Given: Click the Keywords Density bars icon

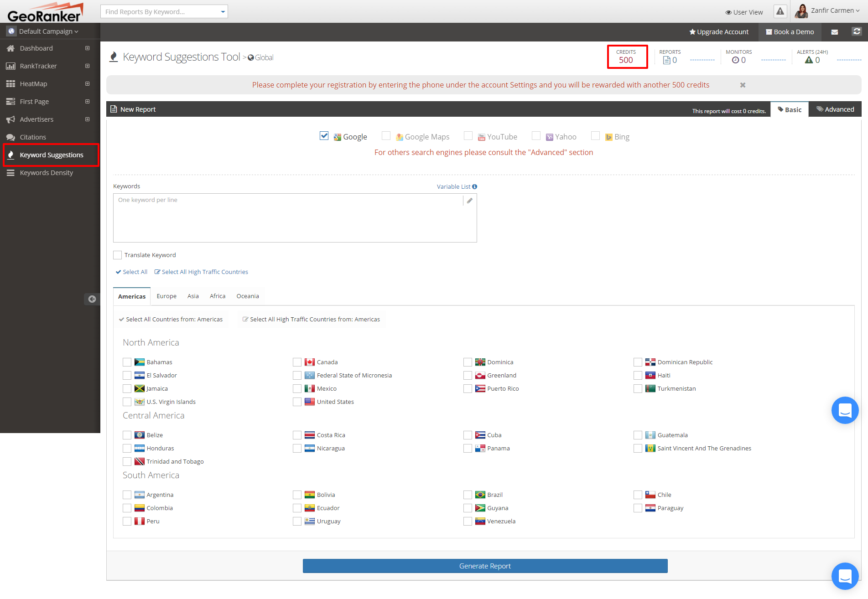Looking at the screenshot, I should pyautogui.click(x=10, y=173).
